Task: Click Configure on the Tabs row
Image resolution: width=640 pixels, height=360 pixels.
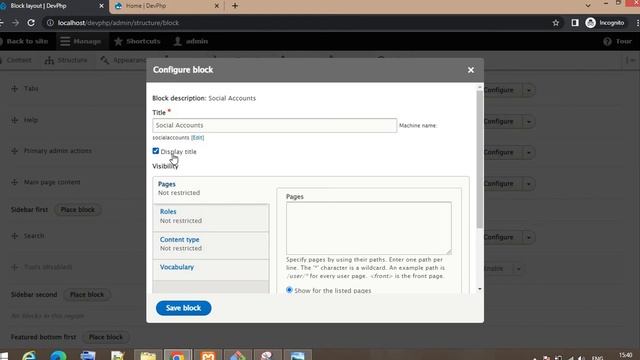Action: pyautogui.click(x=499, y=90)
